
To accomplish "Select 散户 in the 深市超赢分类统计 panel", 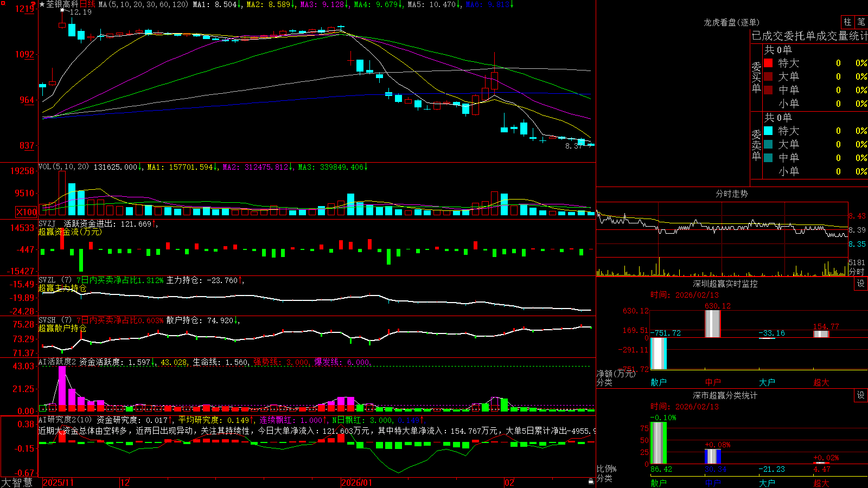I will (659, 483).
